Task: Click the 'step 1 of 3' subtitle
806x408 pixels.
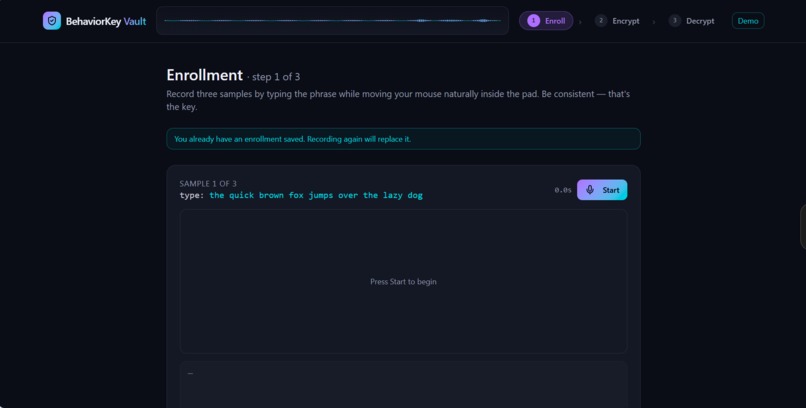Action: point(276,77)
